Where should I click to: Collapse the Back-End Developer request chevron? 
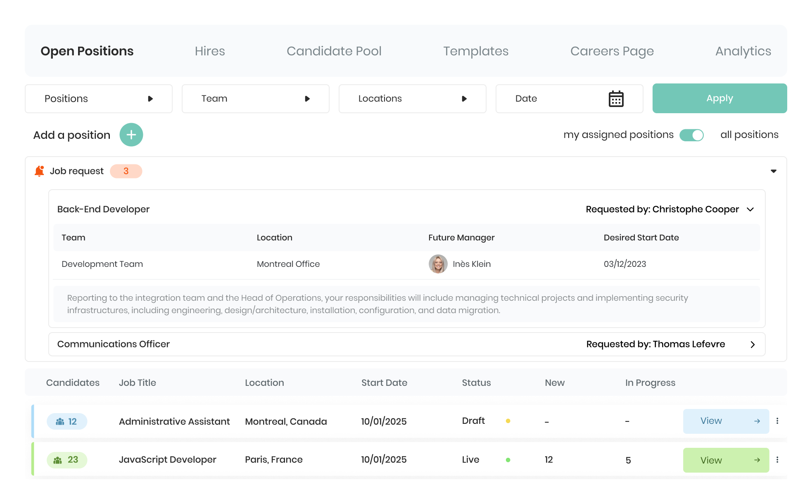coord(750,209)
